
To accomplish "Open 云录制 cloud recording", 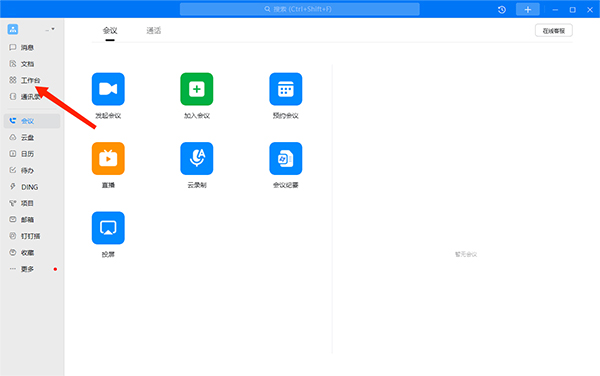I will [x=197, y=158].
